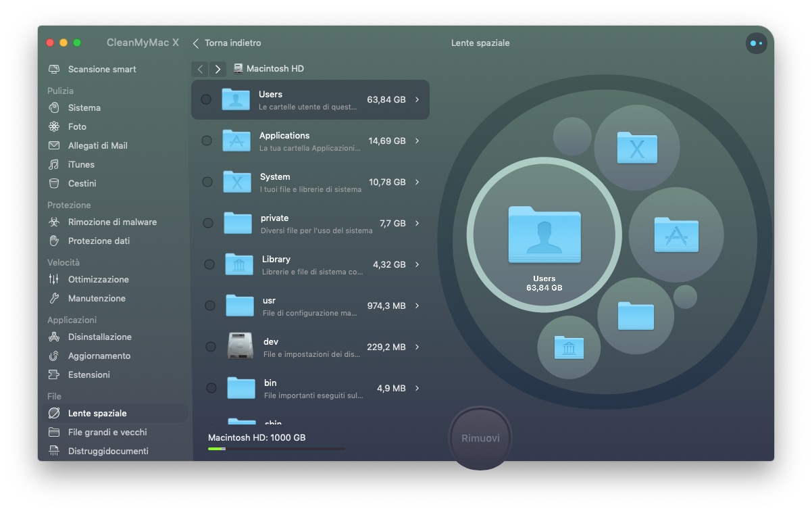Click the Macintosh HD storage usage bar
This screenshot has height=511, width=812.
click(276, 449)
